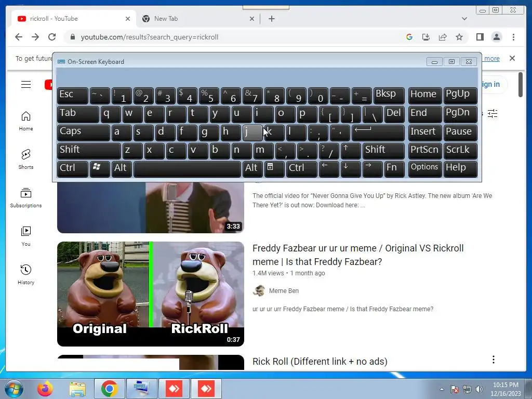Toggle the right Shift key on the keyboard
Image resolution: width=532 pixels, height=399 pixels.
[383, 151]
